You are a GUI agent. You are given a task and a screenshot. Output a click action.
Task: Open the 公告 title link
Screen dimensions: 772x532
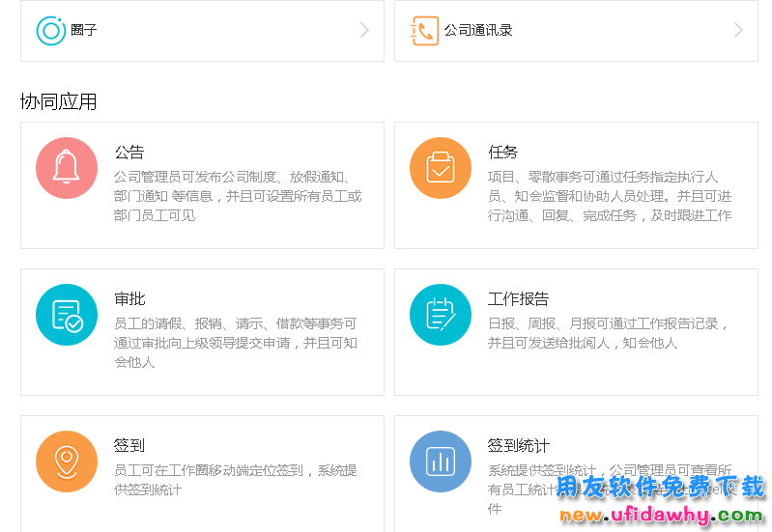129,152
